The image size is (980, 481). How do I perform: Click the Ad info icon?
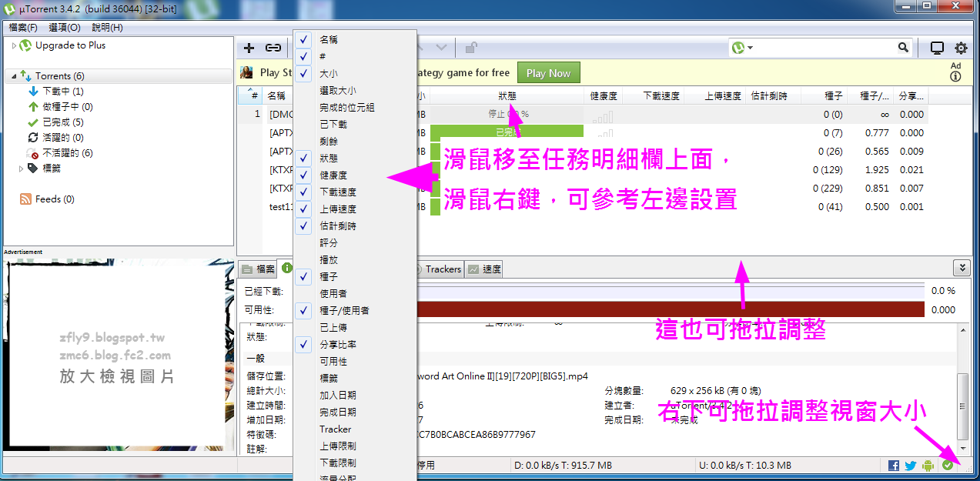(956, 76)
